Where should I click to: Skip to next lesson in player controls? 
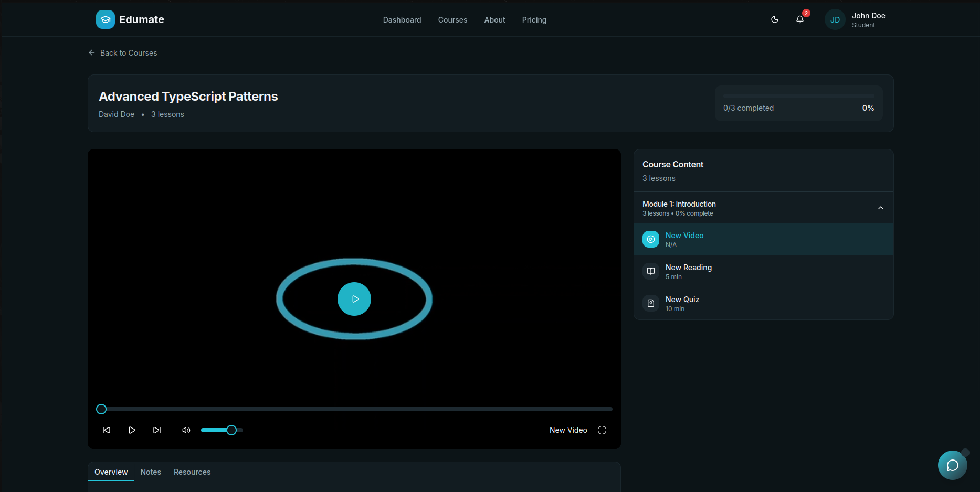click(157, 430)
